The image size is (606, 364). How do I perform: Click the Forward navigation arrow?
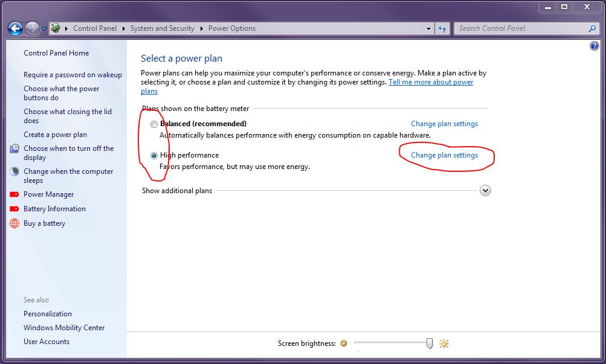[33, 28]
